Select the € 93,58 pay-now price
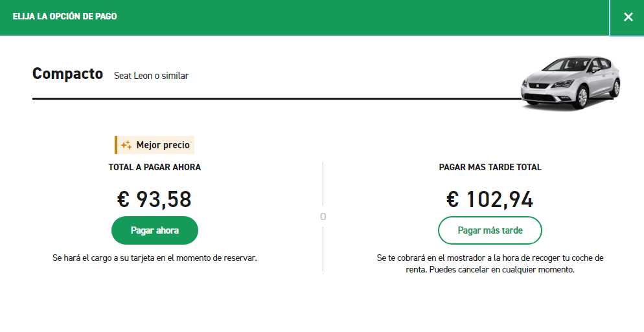Image resolution: width=644 pixels, height=332 pixels. [x=154, y=199]
